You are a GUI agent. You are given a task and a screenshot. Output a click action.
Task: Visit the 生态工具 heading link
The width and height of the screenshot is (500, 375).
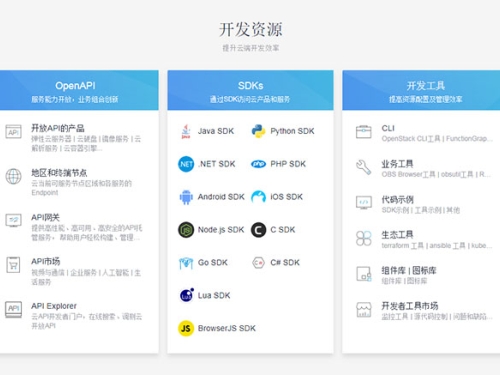point(397,235)
